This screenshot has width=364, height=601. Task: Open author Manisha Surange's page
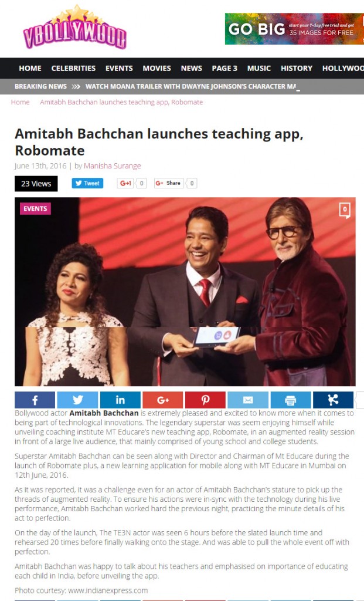point(112,166)
